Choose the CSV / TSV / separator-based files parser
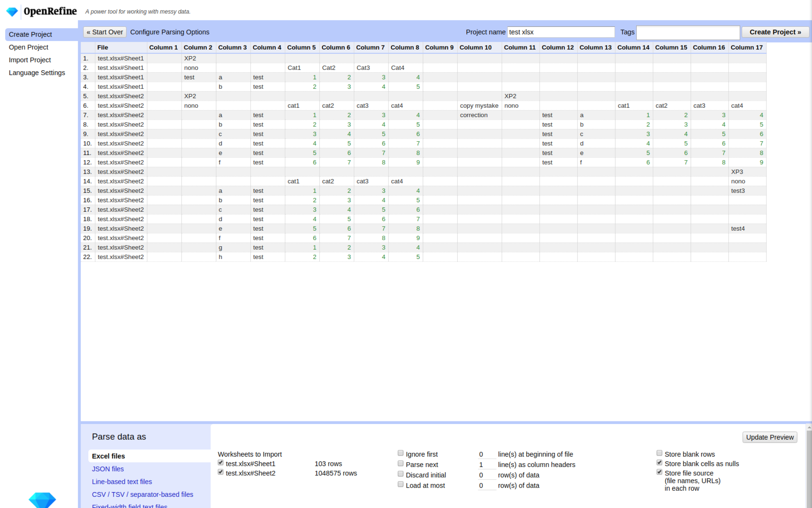Screen dimensions: 812x508 pos(142,495)
